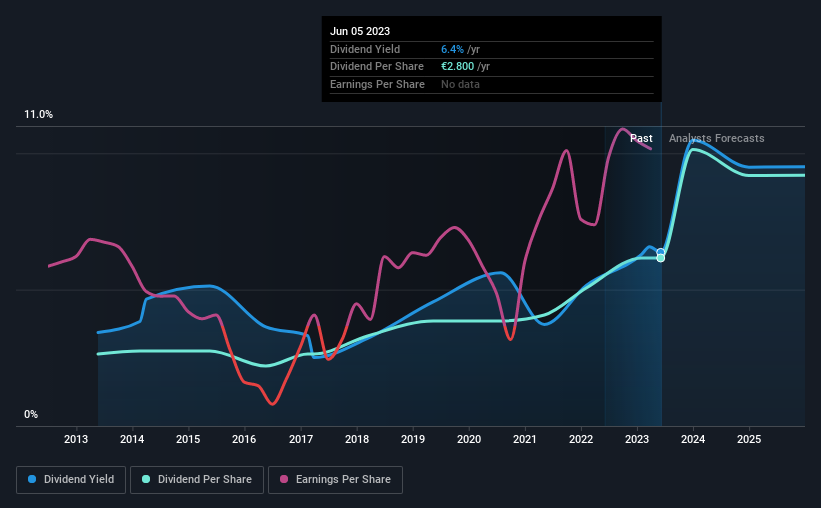Viewport: 821px width, 508px height.
Task: Click the Jun 05 2023 tooltip date
Action: click(x=360, y=31)
